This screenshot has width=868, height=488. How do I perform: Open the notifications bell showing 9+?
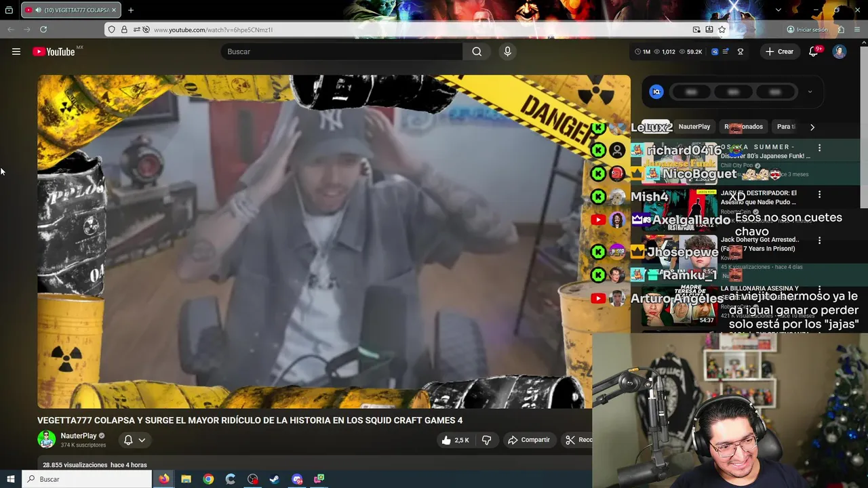pos(814,52)
